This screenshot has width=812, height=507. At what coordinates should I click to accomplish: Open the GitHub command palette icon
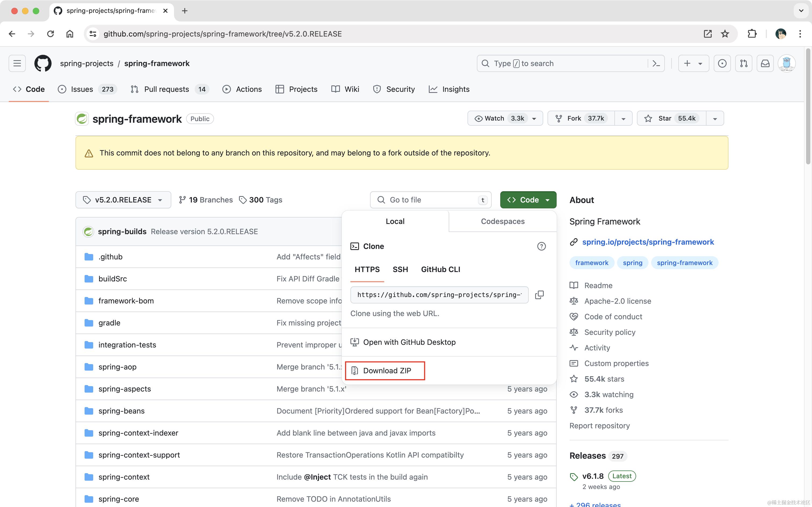[656, 63]
